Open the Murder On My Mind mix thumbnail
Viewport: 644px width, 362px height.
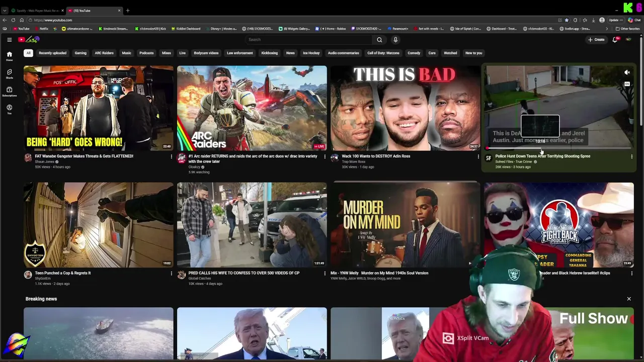(405, 225)
